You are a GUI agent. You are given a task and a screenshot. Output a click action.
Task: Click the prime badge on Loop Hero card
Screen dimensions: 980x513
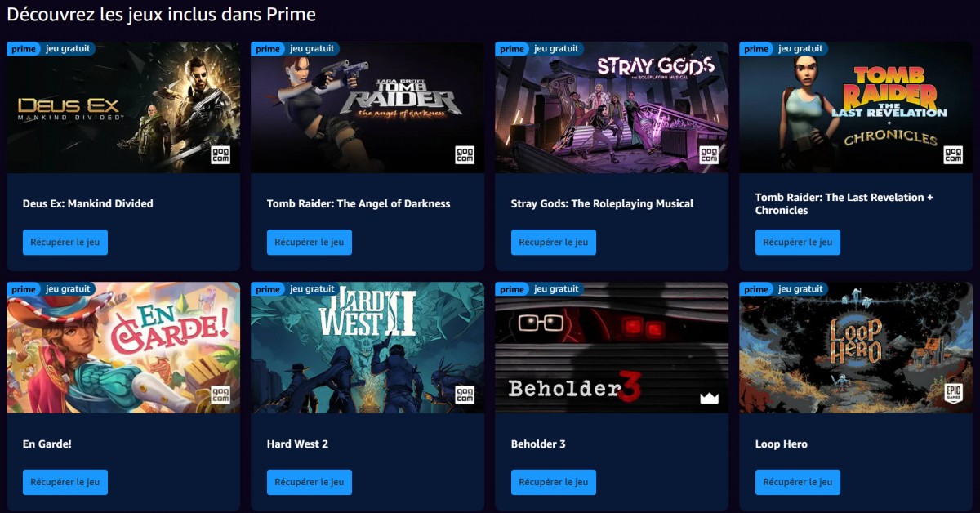(756, 289)
